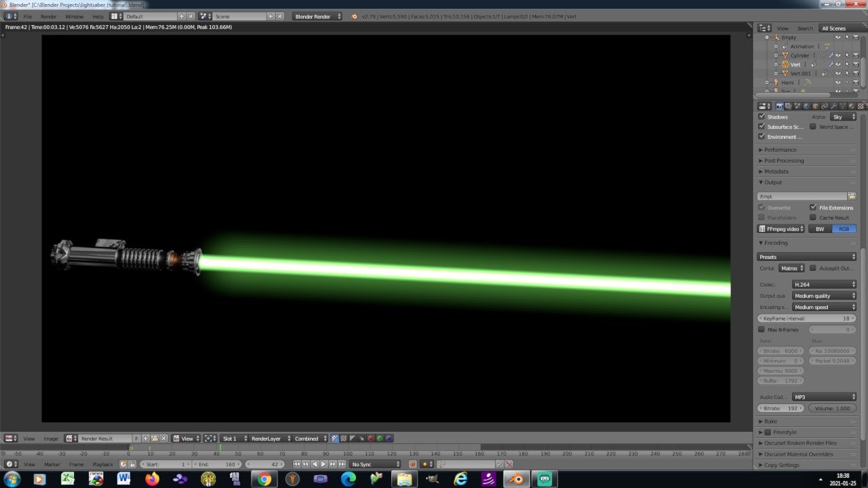Open the H.264 codec dropdown
The height and width of the screenshot is (488, 868).
[x=824, y=285]
